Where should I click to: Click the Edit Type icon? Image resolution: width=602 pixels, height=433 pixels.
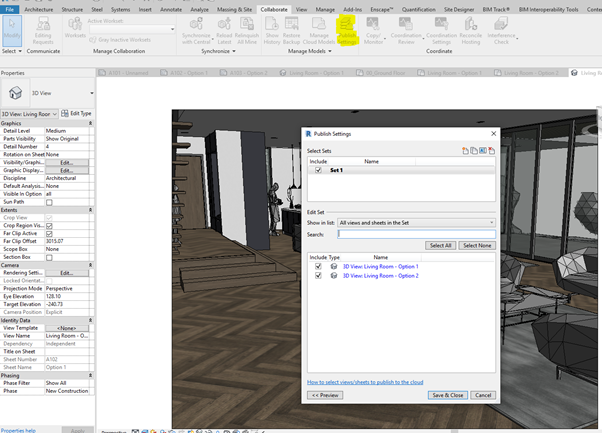click(x=64, y=113)
